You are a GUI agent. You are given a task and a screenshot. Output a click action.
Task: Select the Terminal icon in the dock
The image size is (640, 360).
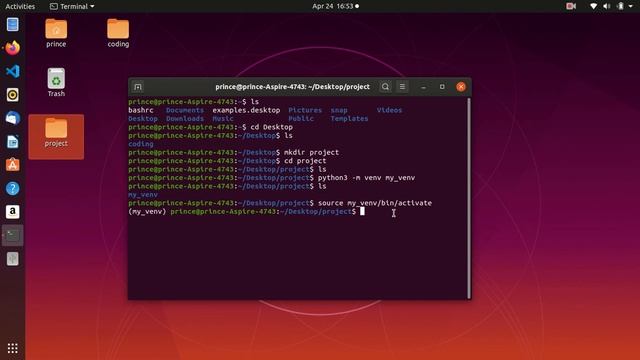point(13,235)
